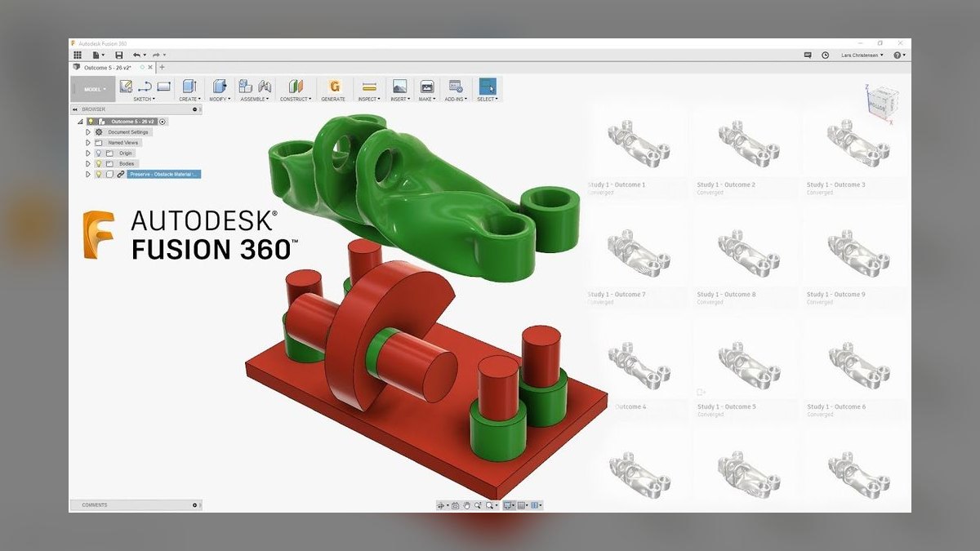Click the Save disk icon
The image size is (980, 551).
click(119, 55)
